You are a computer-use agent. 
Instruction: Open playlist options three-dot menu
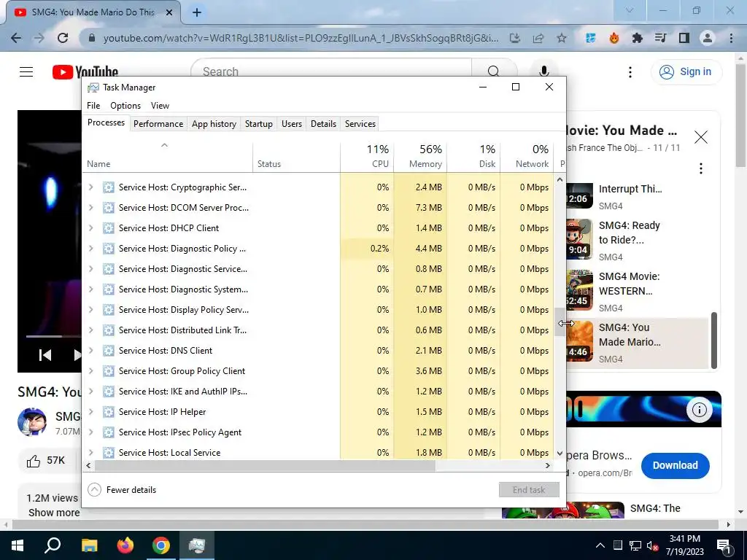point(701,168)
